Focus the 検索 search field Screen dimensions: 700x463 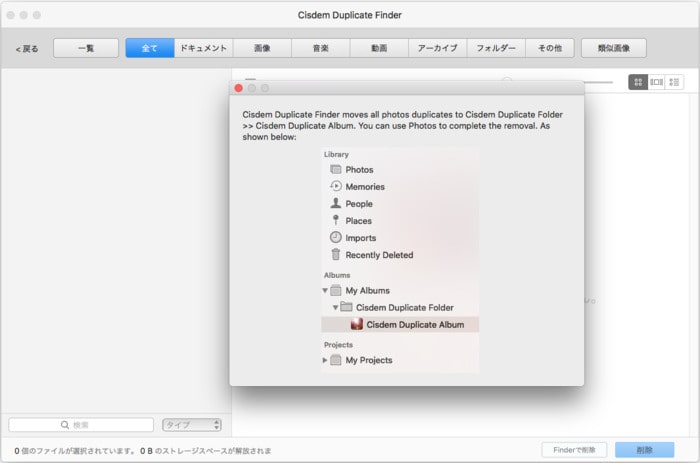point(81,425)
